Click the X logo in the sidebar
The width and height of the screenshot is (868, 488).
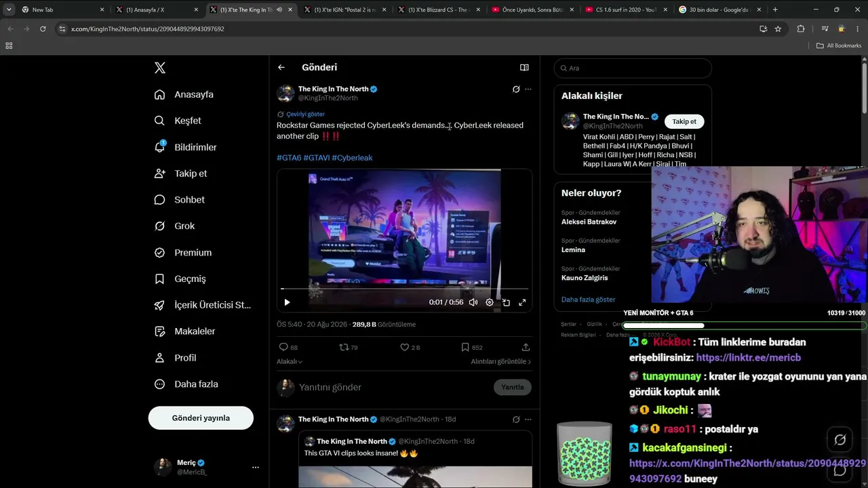(x=159, y=68)
